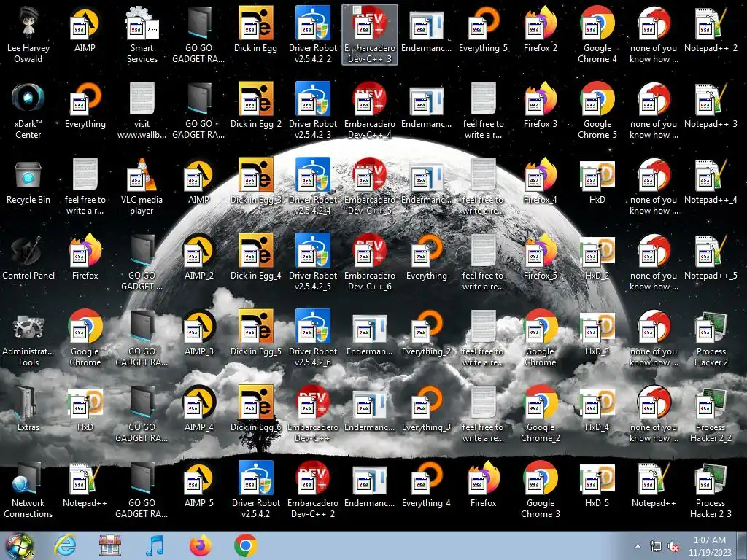Screen dimensions: 747x560
Task: Select the Google Chrome_3 shortcut
Action: [x=541, y=489]
